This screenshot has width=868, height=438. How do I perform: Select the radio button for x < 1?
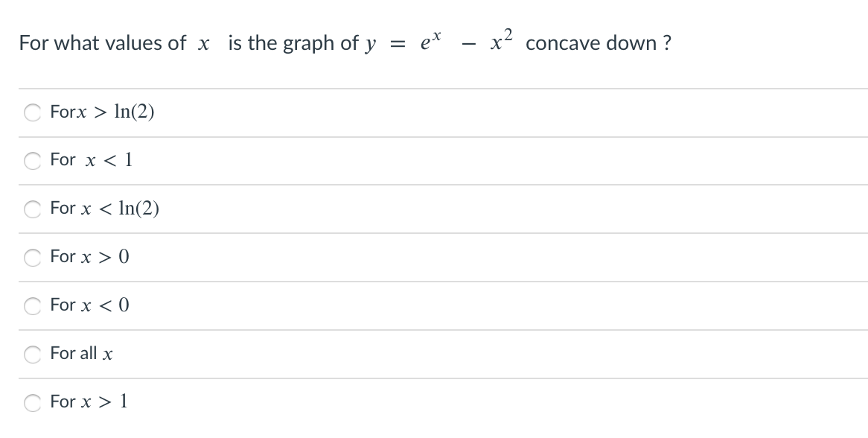coord(32,160)
